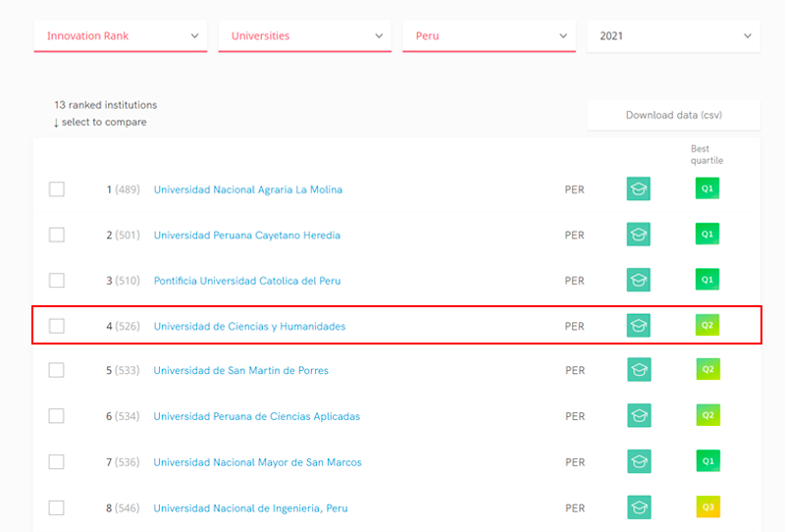The image size is (785, 532).
Task: Click PER country code in La Molina row
Action: [574, 189]
